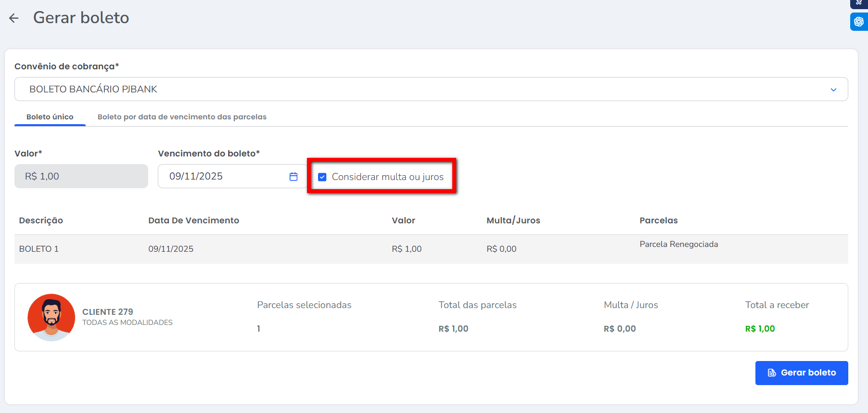Click the dark navy accessibility icon at top-right
The width and height of the screenshot is (868, 413).
(858, 3)
